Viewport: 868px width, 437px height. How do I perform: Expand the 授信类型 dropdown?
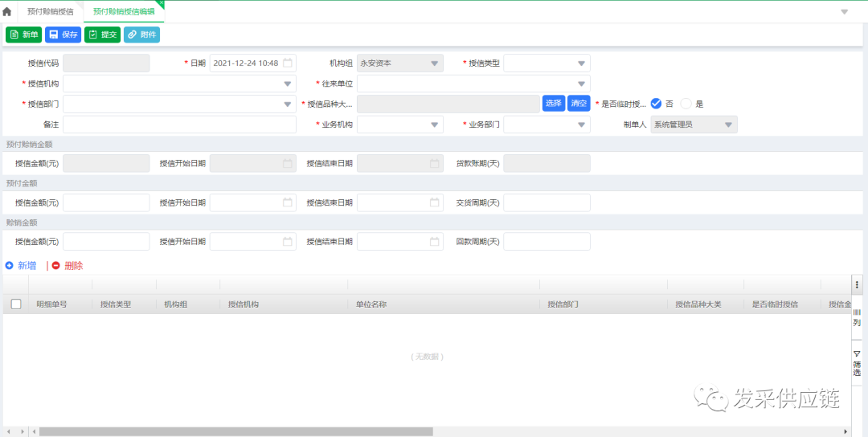coord(581,63)
